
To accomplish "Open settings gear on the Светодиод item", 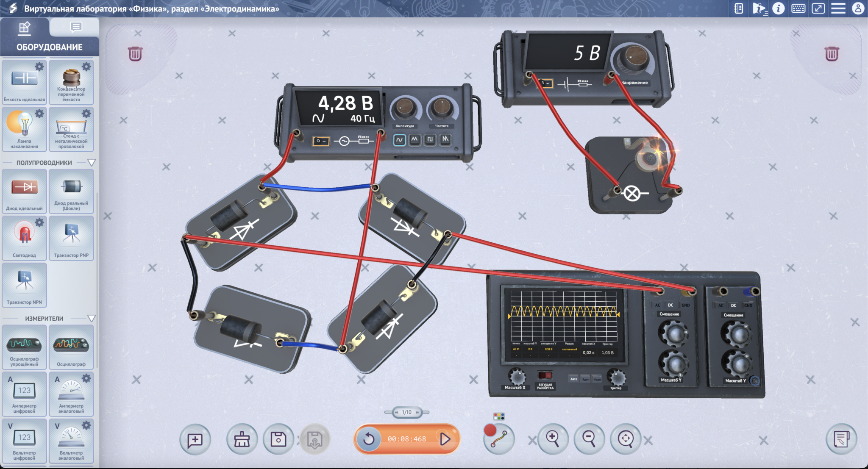I will coord(39,223).
